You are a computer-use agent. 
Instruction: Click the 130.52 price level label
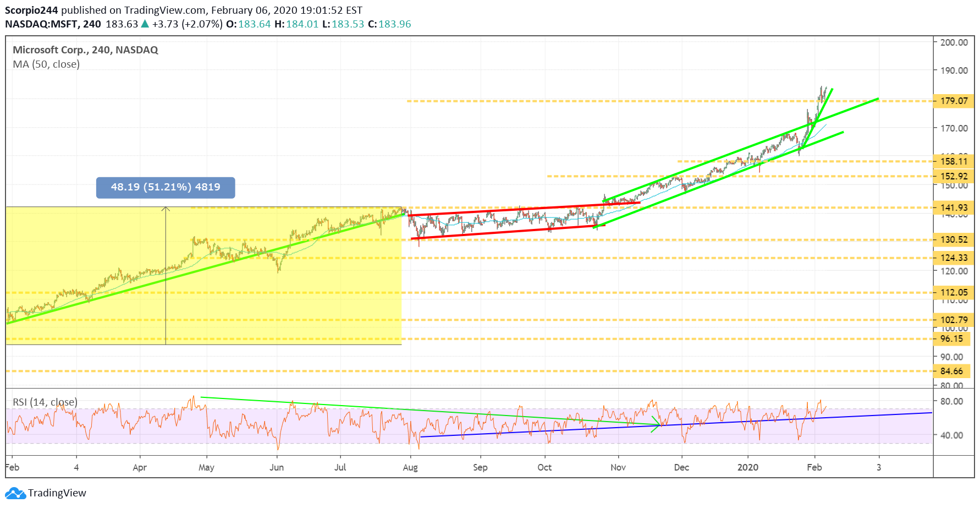pyautogui.click(x=954, y=239)
